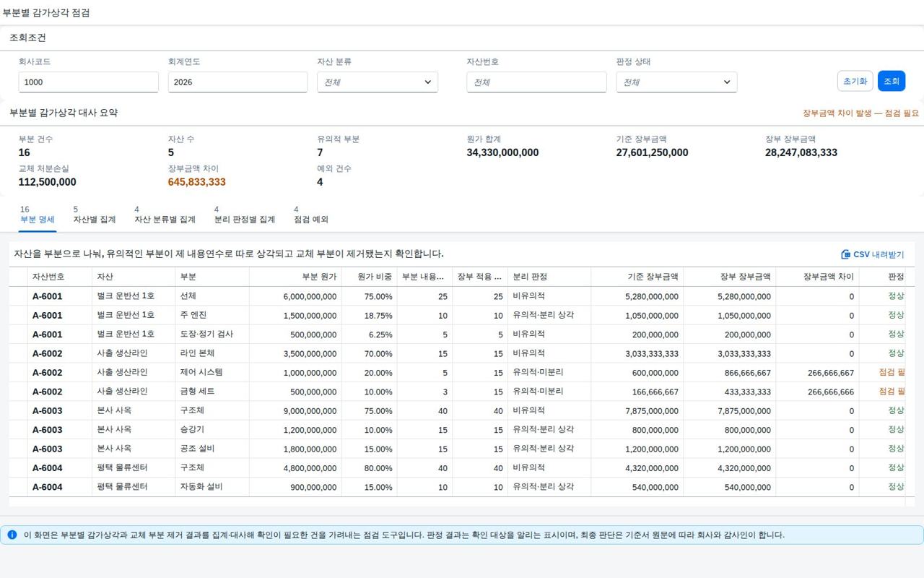Screen dimensions: 924x578
Task: Click the 장부 장부금액 summary 28,247,083,333
Action: 801,152
